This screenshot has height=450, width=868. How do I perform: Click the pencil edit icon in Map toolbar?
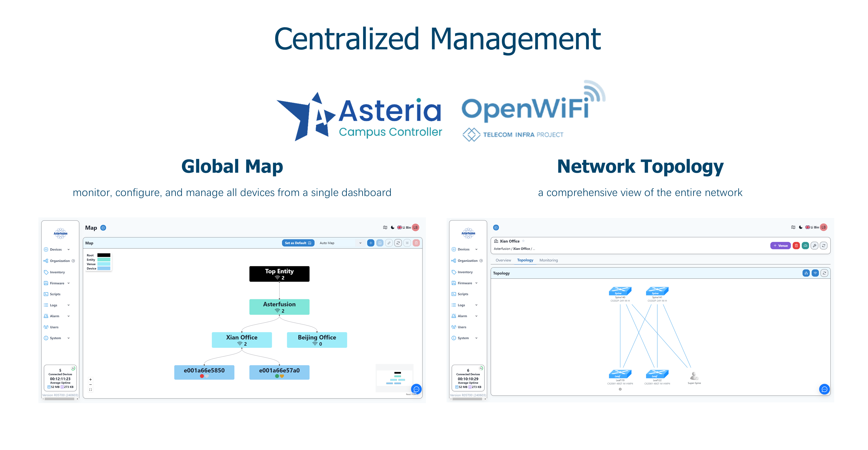pos(389,243)
